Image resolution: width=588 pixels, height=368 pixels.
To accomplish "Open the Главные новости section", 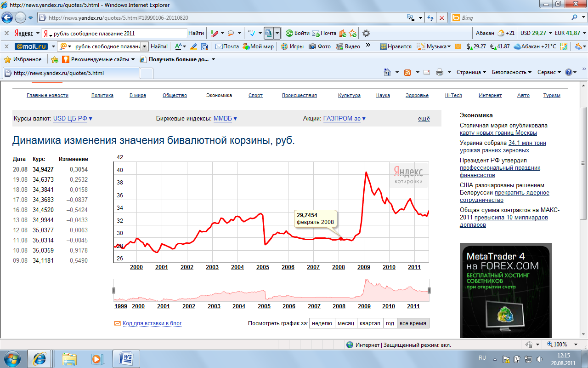I will tap(47, 95).
